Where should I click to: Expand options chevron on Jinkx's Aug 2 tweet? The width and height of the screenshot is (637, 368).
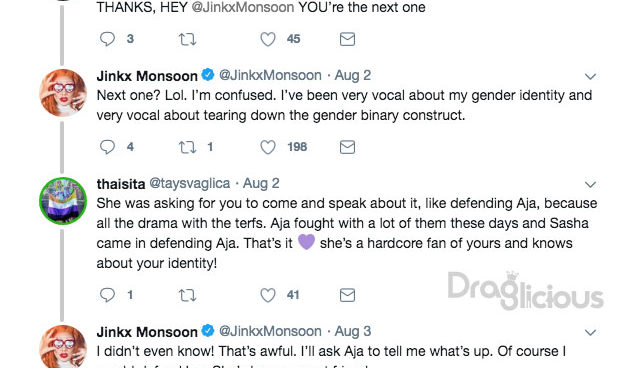[x=590, y=76]
